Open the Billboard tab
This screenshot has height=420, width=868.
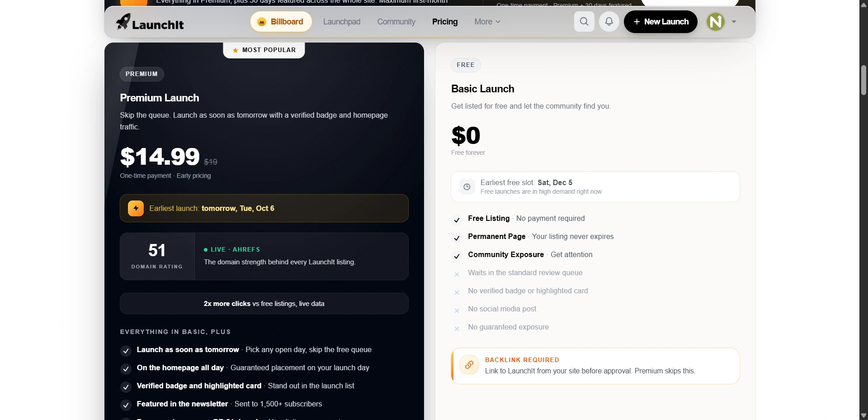click(x=281, y=22)
